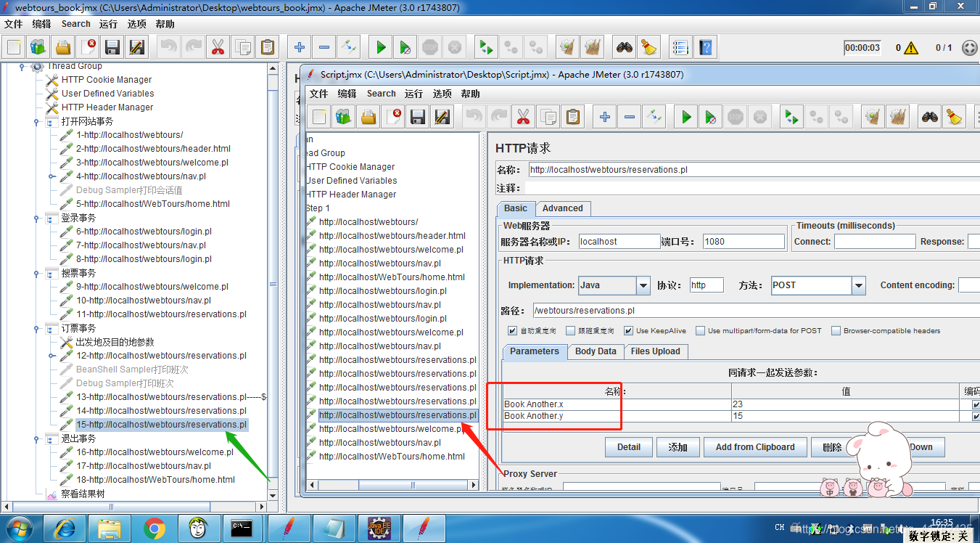Click Expand All plus icon in webtours_book window
Image resolution: width=980 pixels, height=543 pixels.
click(300, 47)
